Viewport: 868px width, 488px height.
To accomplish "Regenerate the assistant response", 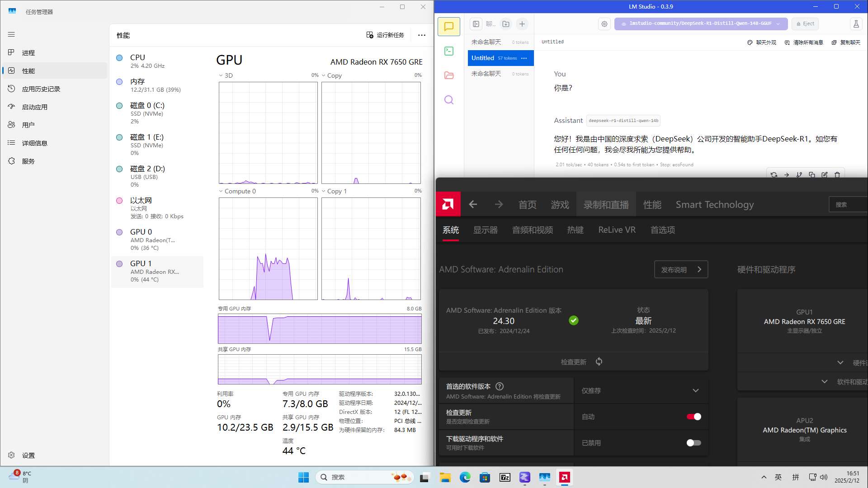I will (774, 175).
